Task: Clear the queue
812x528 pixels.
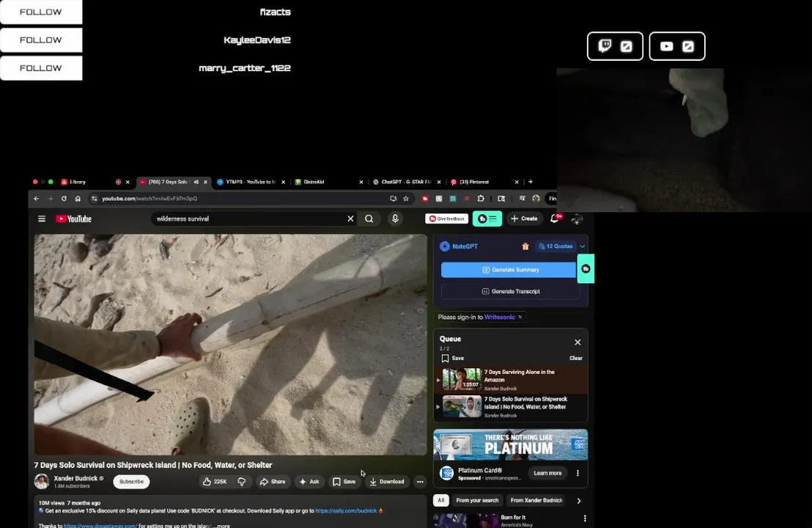Action: pos(576,358)
